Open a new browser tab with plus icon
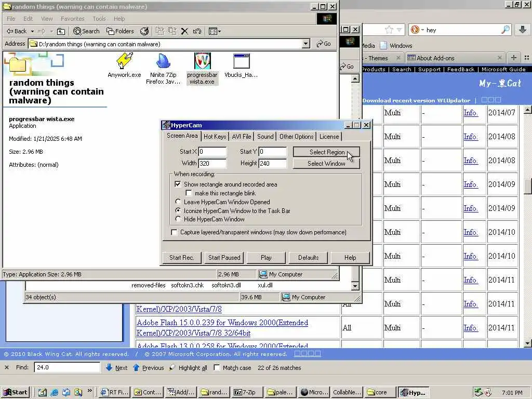The width and height of the screenshot is (532, 399). coord(514,58)
